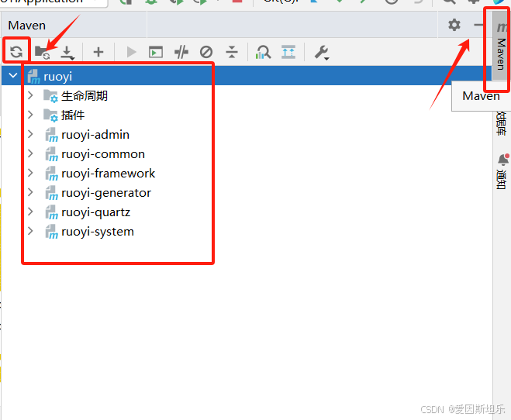Image resolution: width=511 pixels, height=420 pixels.
Task: Collapse the ruoyi root project
Action: 13,76
